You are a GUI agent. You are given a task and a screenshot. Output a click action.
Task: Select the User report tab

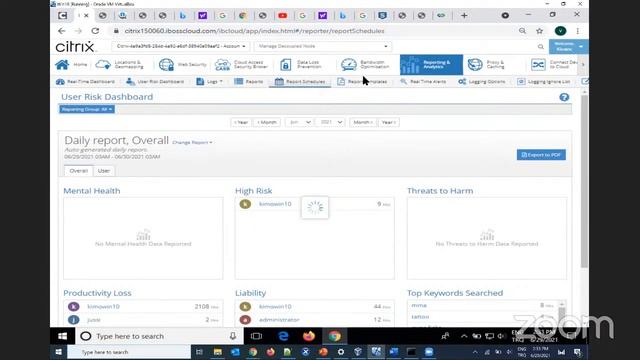[x=104, y=171]
